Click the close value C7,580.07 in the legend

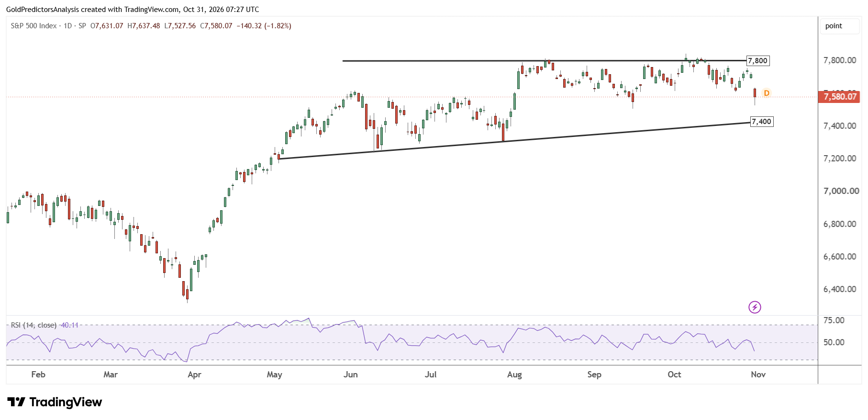(216, 26)
